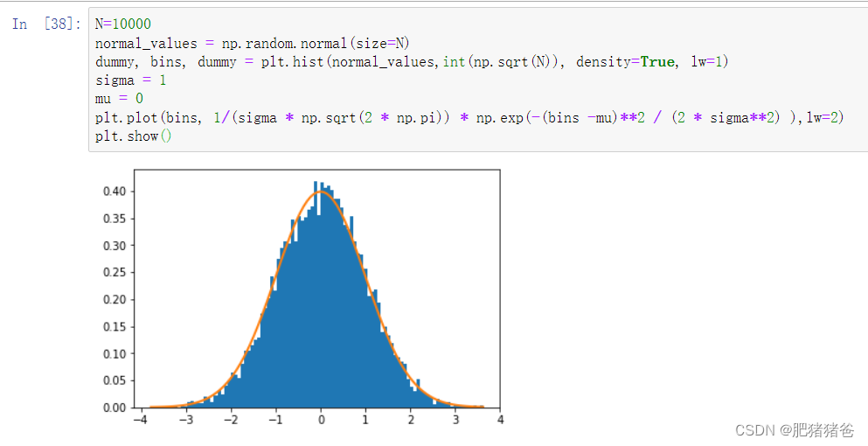This screenshot has height=446, width=868.
Task: Click the 0.40 y-axis tick label
Action: click(115, 192)
